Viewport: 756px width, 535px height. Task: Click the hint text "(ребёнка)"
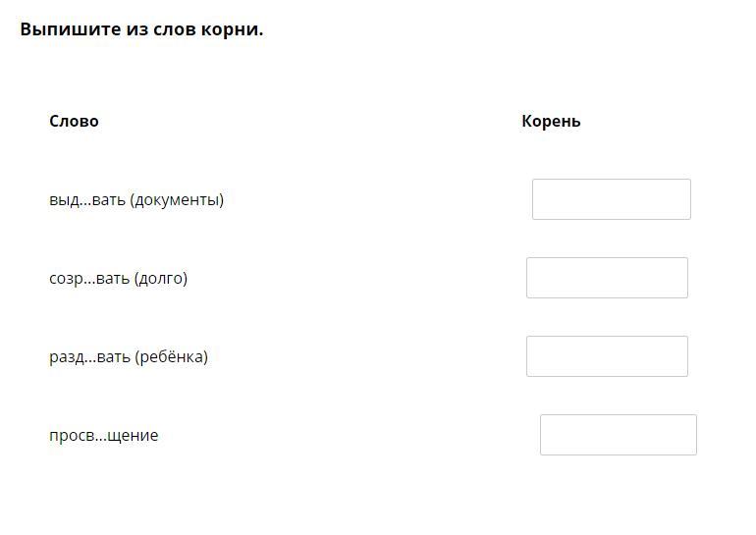pyautogui.click(x=171, y=357)
